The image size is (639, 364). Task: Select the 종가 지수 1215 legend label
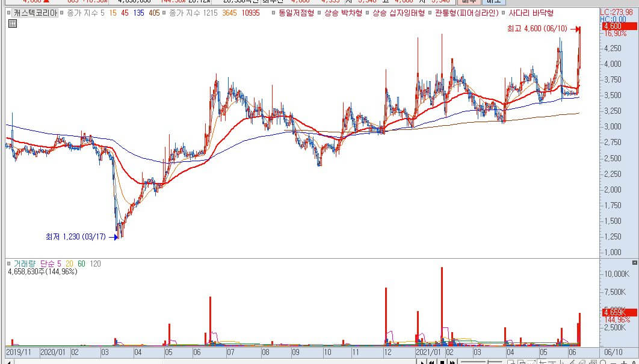pyautogui.click(x=193, y=13)
